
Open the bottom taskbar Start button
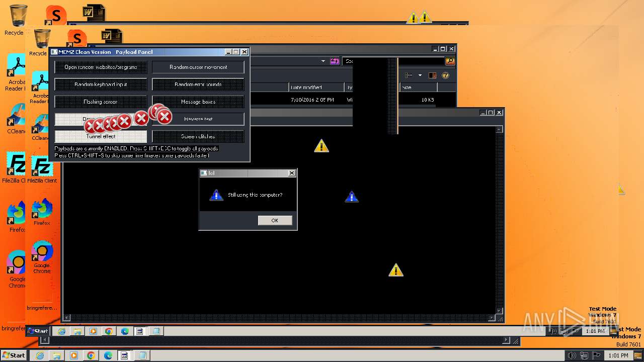[x=14, y=355]
